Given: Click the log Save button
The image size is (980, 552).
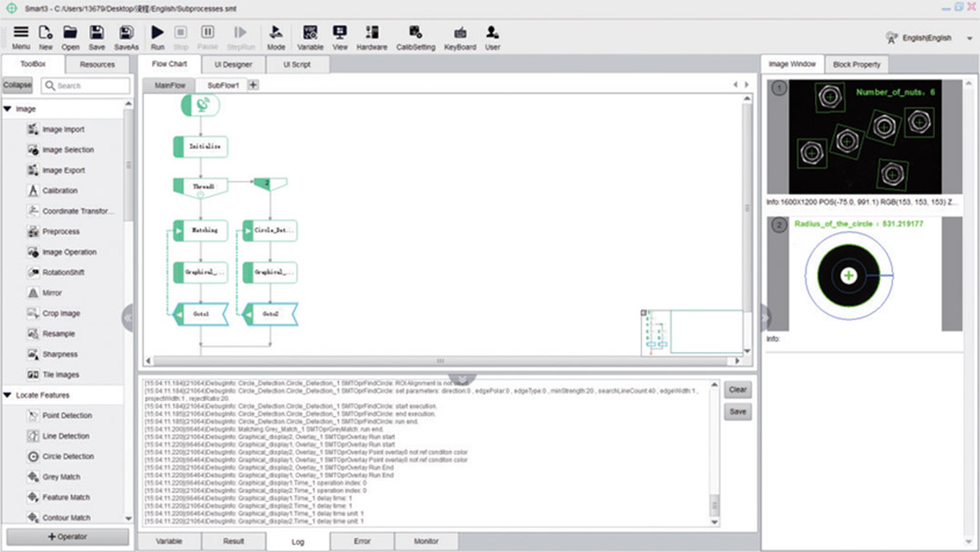Looking at the screenshot, I should point(738,412).
